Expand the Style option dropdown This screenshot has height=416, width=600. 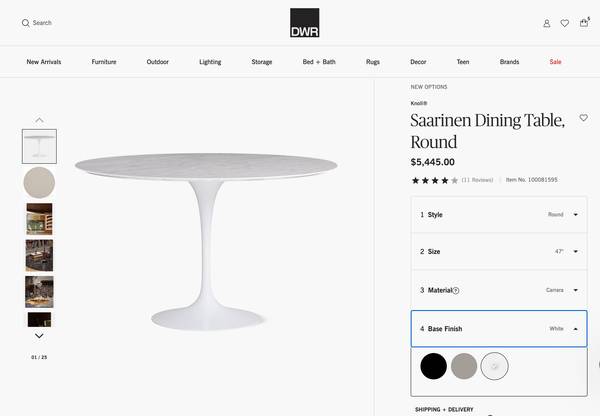pos(576,214)
